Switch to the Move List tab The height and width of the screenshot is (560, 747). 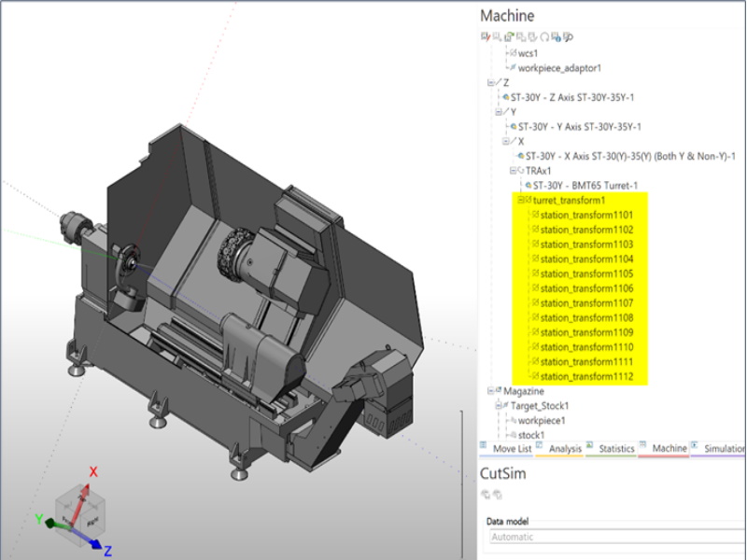coord(511,449)
